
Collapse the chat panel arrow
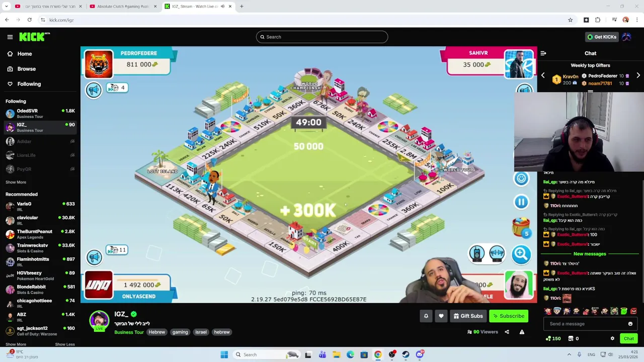543,53
